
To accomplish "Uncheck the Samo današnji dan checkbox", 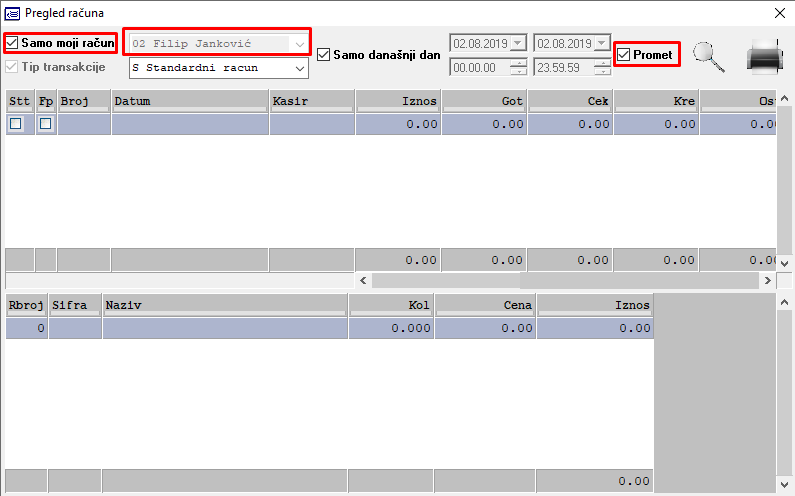I will 324,55.
